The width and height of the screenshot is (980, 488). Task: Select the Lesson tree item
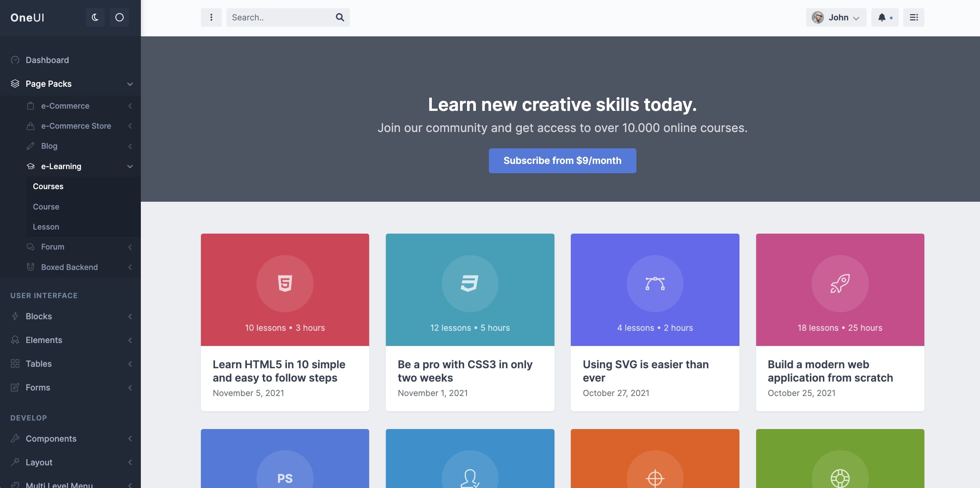point(46,227)
